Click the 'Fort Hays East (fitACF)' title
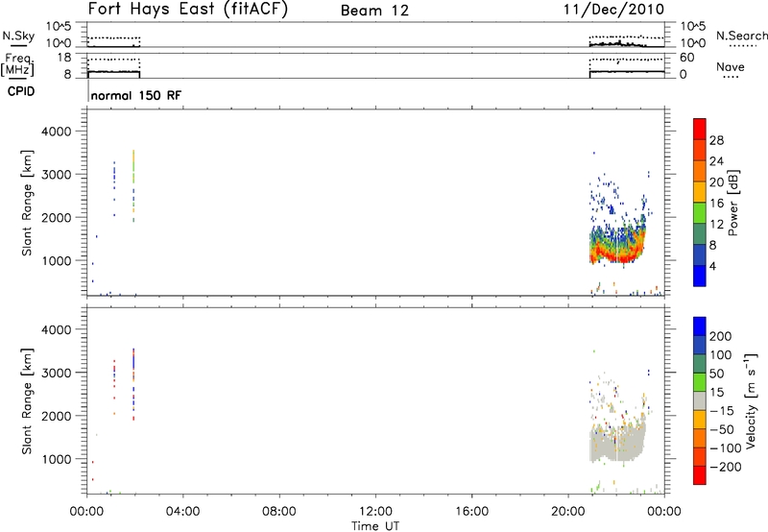Viewport: 768px width, 532px height. pos(188,9)
